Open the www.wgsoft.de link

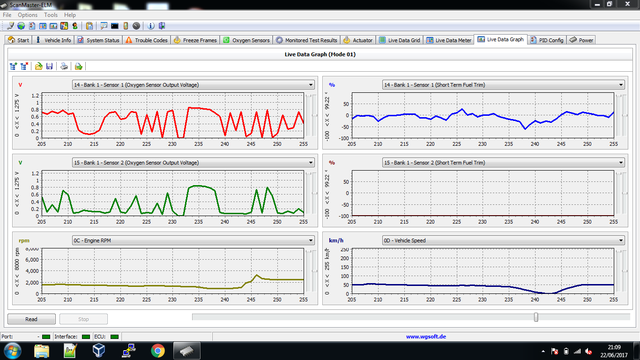426,337
